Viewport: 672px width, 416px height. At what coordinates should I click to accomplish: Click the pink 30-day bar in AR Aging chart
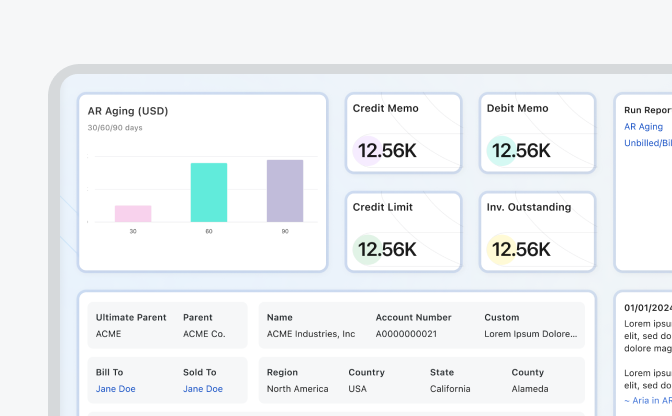tap(133, 213)
